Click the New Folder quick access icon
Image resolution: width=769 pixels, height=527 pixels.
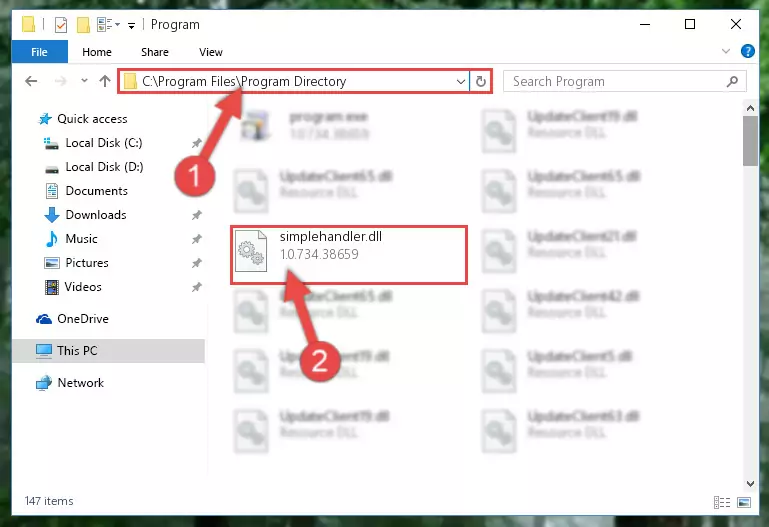coord(83,25)
